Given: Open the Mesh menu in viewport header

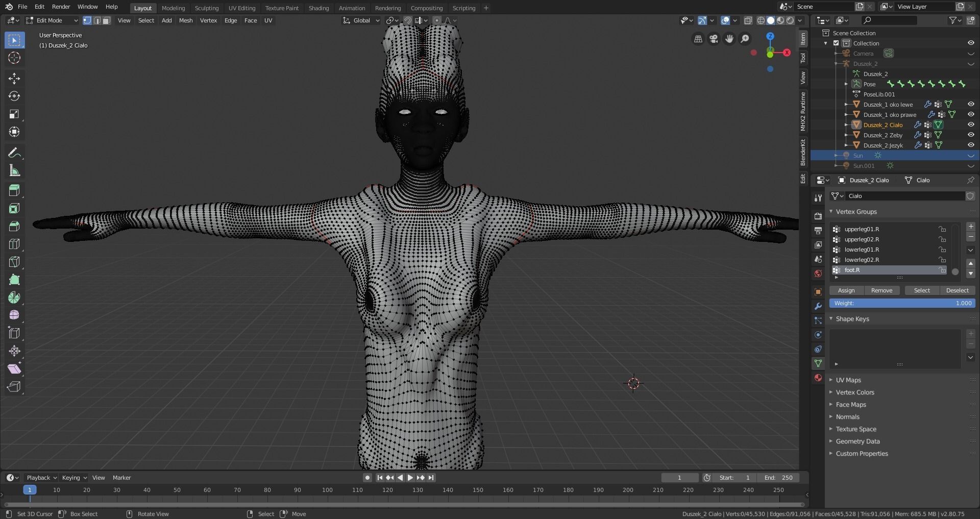Looking at the screenshot, I should click(186, 20).
